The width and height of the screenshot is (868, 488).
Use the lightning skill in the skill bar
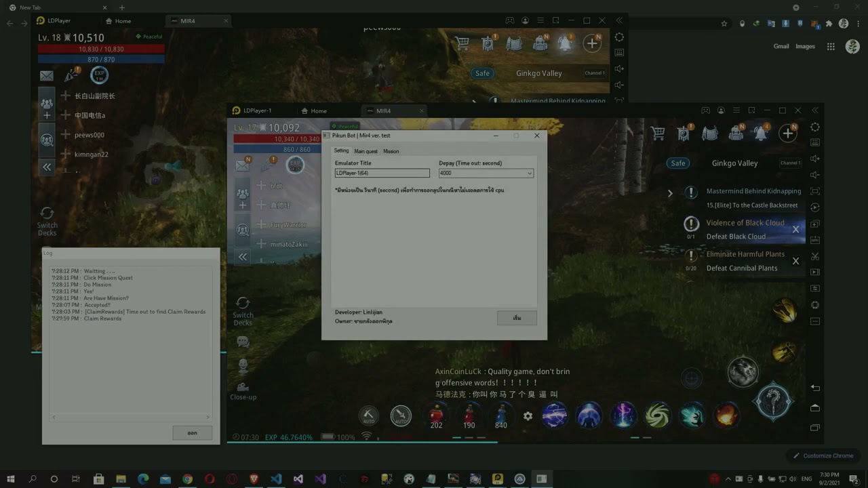(x=555, y=415)
